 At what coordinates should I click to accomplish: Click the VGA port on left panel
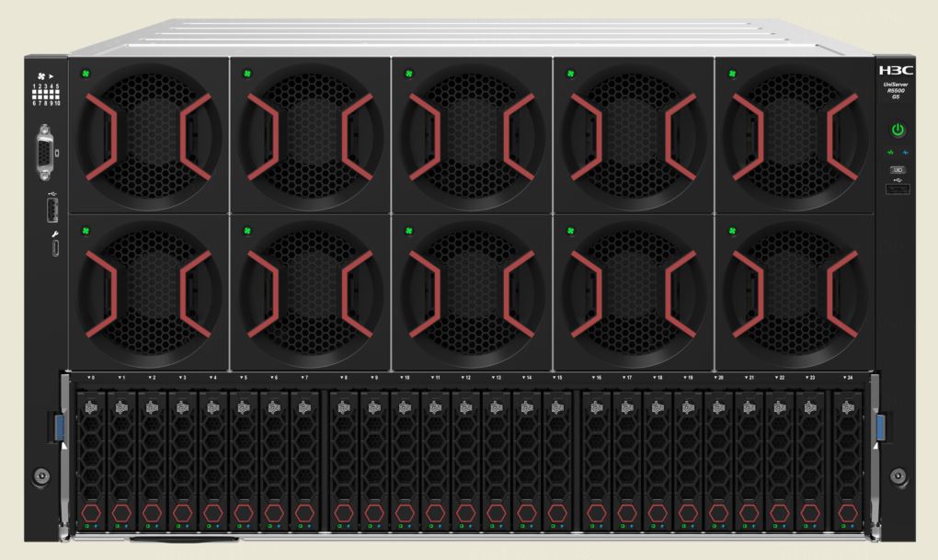45,153
